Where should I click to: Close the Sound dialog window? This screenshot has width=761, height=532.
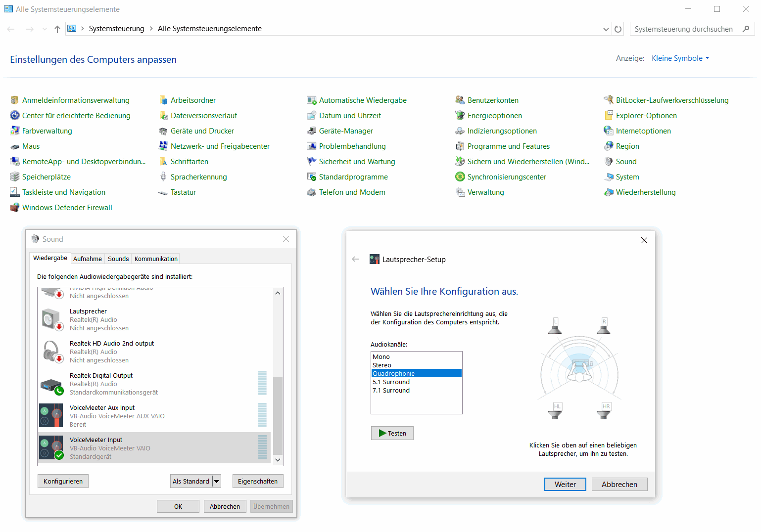click(286, 239)
